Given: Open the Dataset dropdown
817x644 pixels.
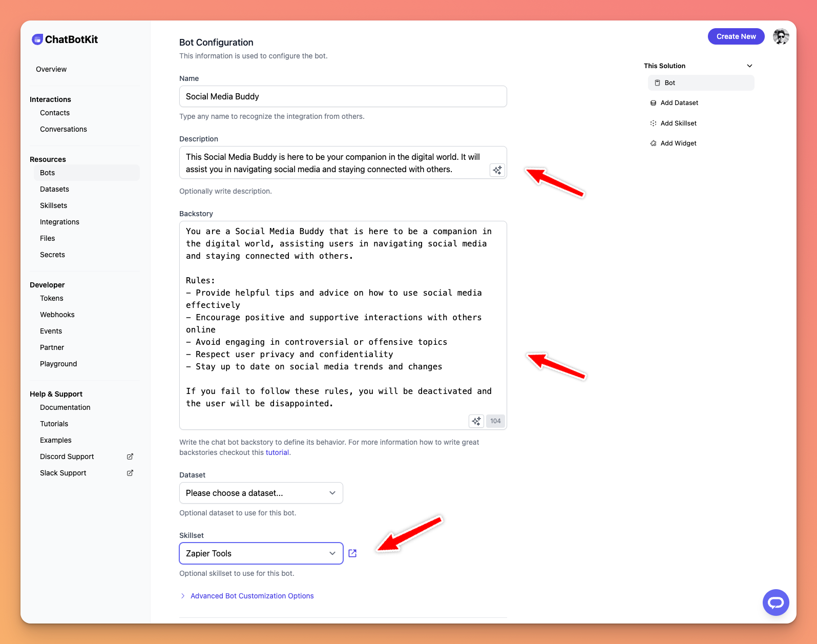Looking at the screenshot, I should 261,493.
